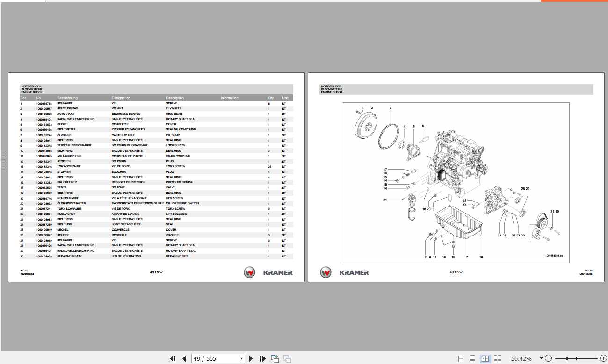Click the engine block exploded diagram
This screenshot has width=608, height=364.
click(456, 182)
